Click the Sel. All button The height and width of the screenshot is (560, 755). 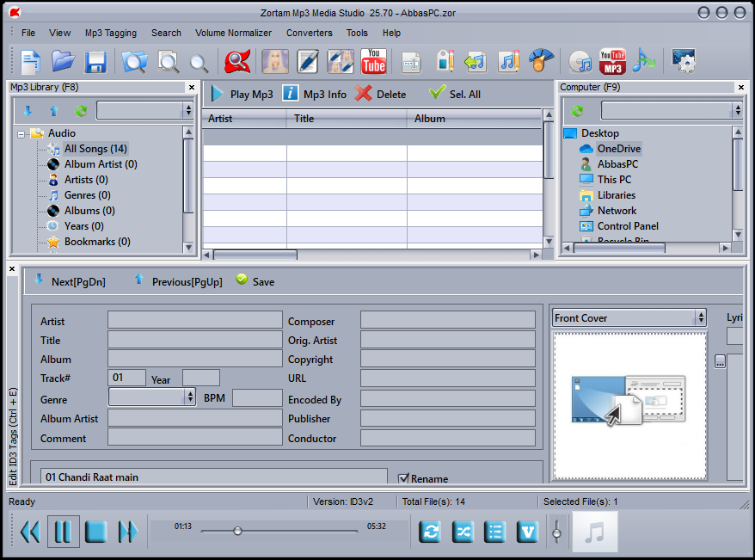click(455, 94)
